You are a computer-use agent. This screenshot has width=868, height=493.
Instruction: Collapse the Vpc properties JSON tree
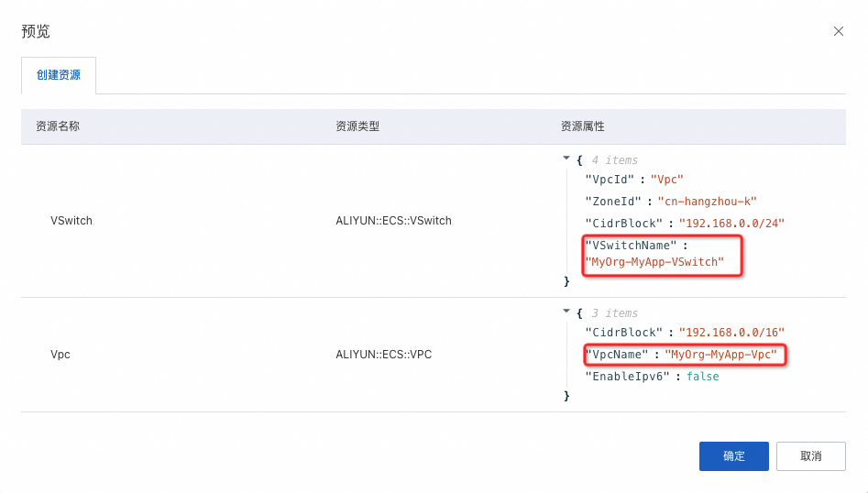coord(567,312)
